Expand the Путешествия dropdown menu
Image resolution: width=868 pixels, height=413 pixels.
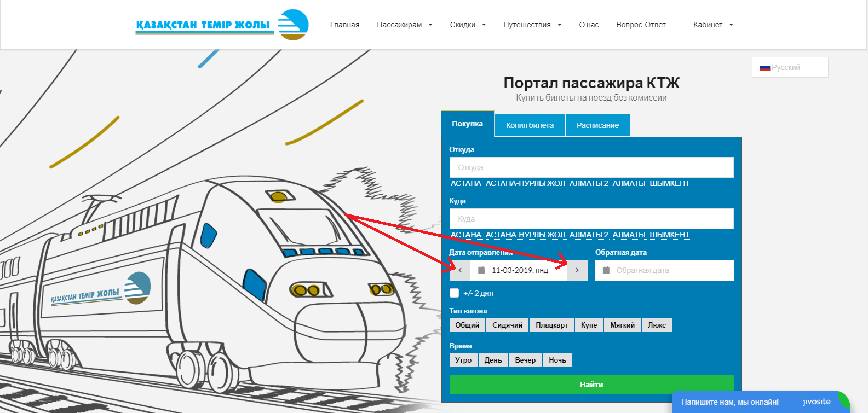pyautogui.click(x=532, y=25)
